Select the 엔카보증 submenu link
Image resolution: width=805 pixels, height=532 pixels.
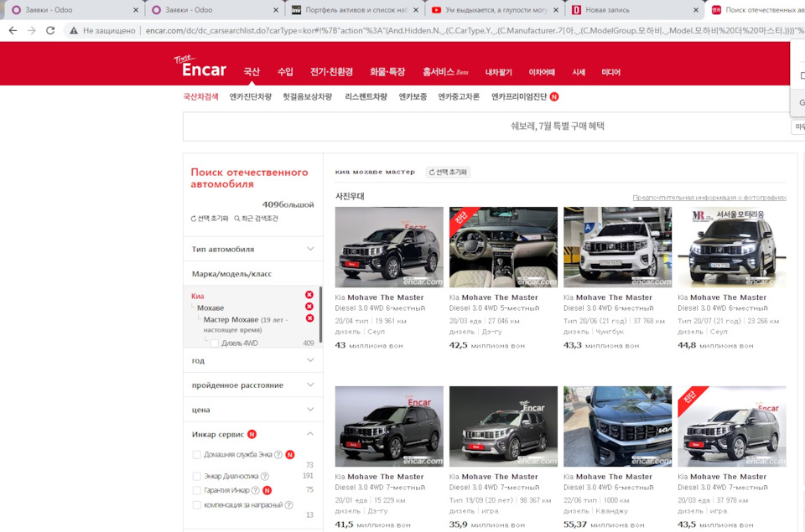[x=413, y=96]
